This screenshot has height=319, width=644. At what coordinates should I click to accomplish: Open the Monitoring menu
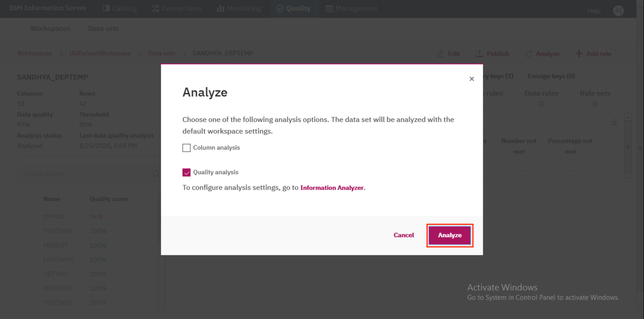pyautogui.click(x=239, y=8)
